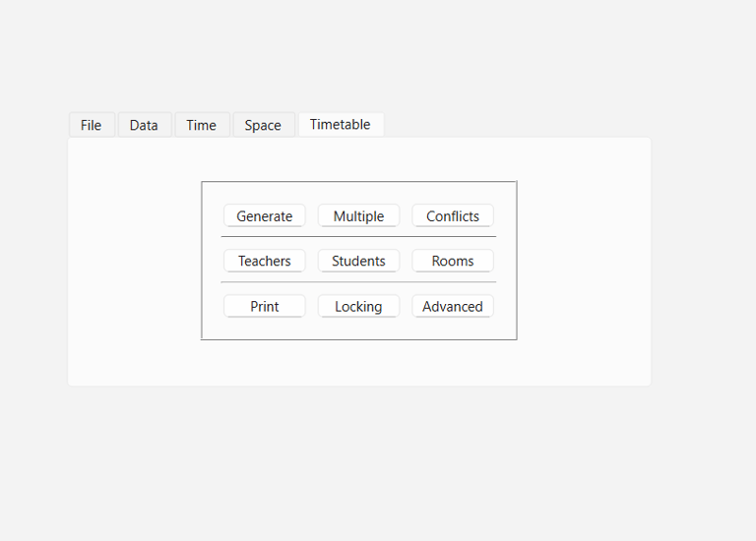The height and width of the screenshot is (541, 756).
Task: Show the Teachers timetable
Action: pos(265,261)
